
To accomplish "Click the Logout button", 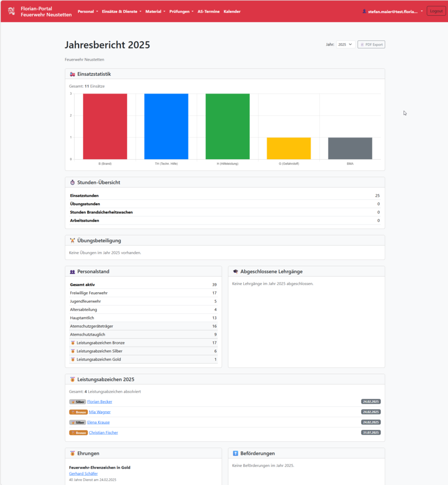I will click(436, 11).
